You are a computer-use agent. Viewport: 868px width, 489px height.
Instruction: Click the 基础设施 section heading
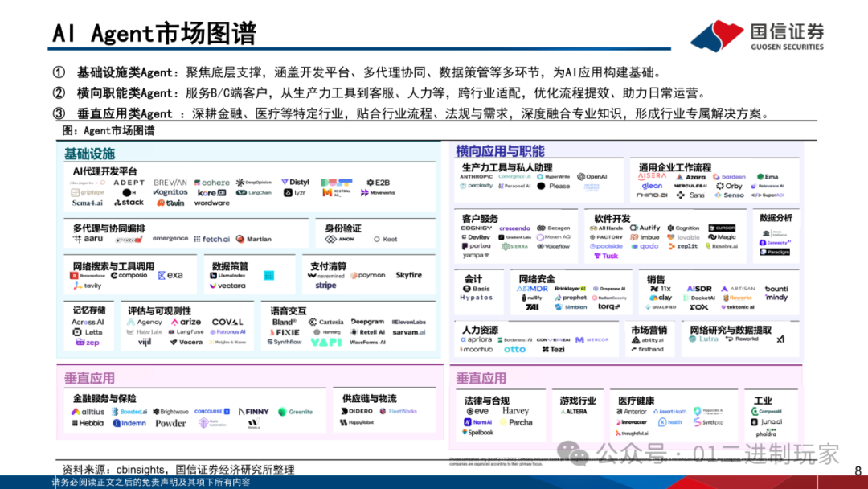[89, 154]
